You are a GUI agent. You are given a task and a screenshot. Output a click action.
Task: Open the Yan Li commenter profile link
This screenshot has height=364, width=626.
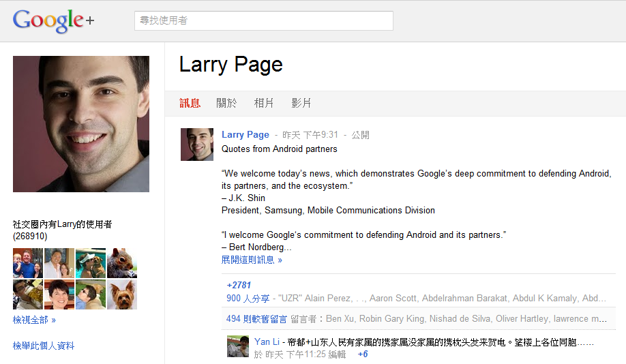click(267, 341)
